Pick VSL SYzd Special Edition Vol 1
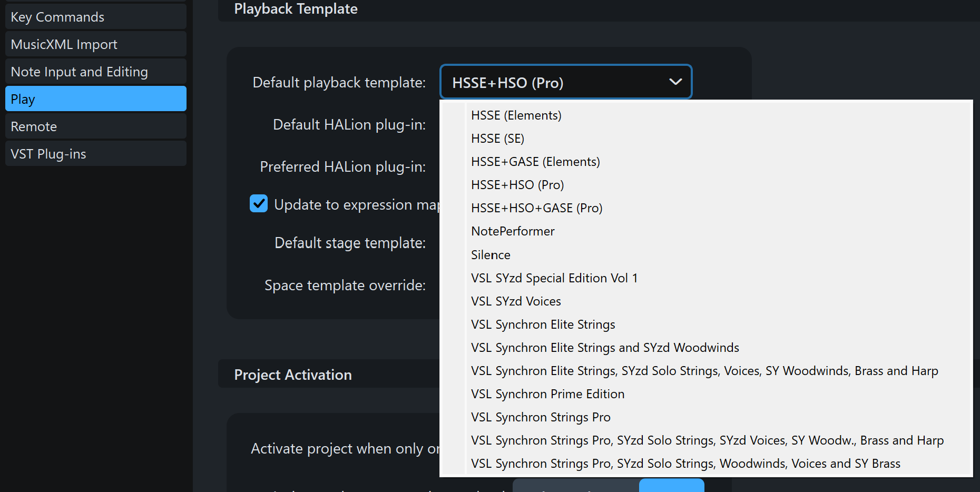980x492 pixels. point(706,278)
